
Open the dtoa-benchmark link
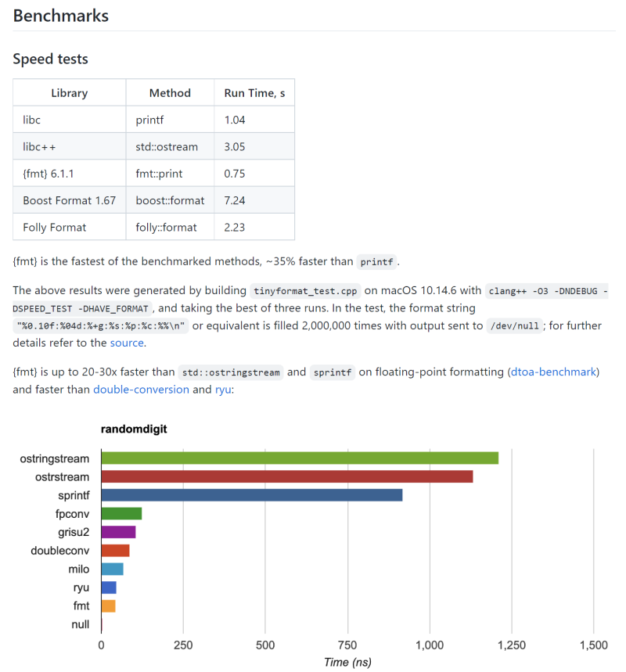click(553, 372)
